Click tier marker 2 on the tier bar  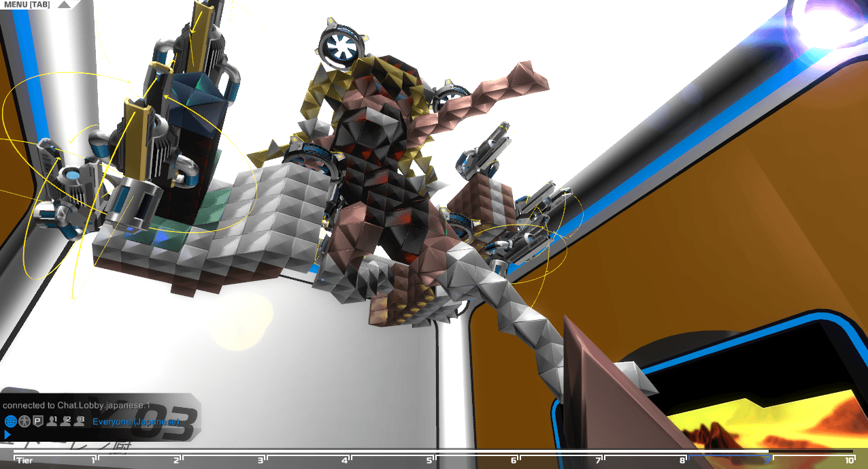[177, 461]
